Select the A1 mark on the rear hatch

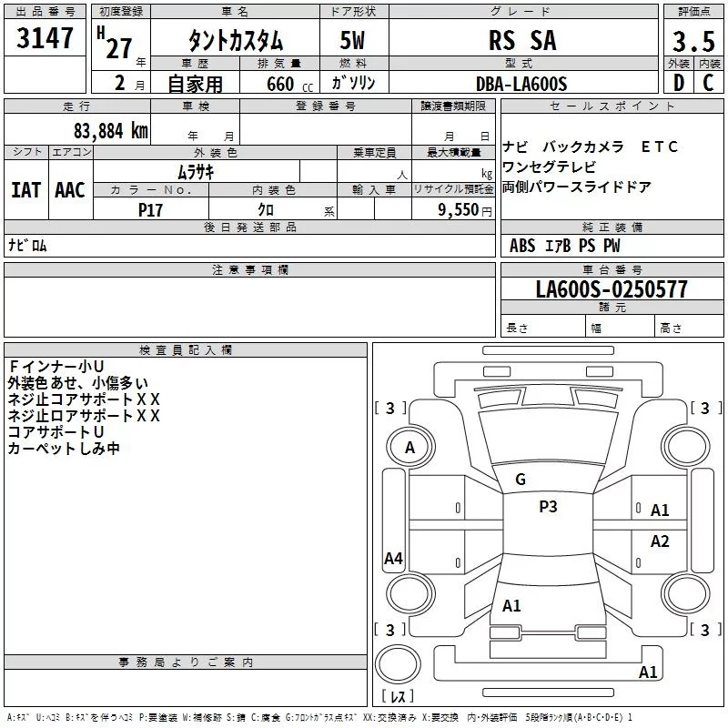click(x=511, y=605)
